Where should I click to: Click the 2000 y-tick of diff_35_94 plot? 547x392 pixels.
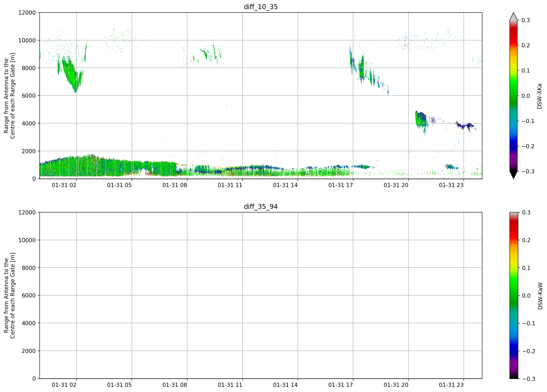click(29, 351)
